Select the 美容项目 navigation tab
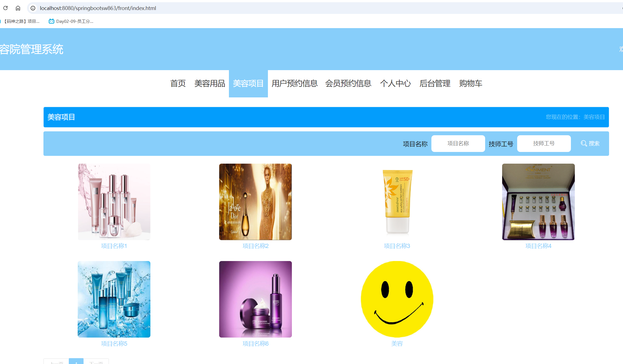Viewport: 623px width, 364px height. pyautogui.click(x=248, y=83)
